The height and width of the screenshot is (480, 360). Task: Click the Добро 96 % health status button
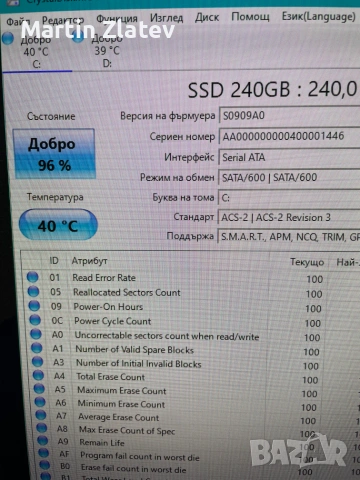tap(54, 154)
